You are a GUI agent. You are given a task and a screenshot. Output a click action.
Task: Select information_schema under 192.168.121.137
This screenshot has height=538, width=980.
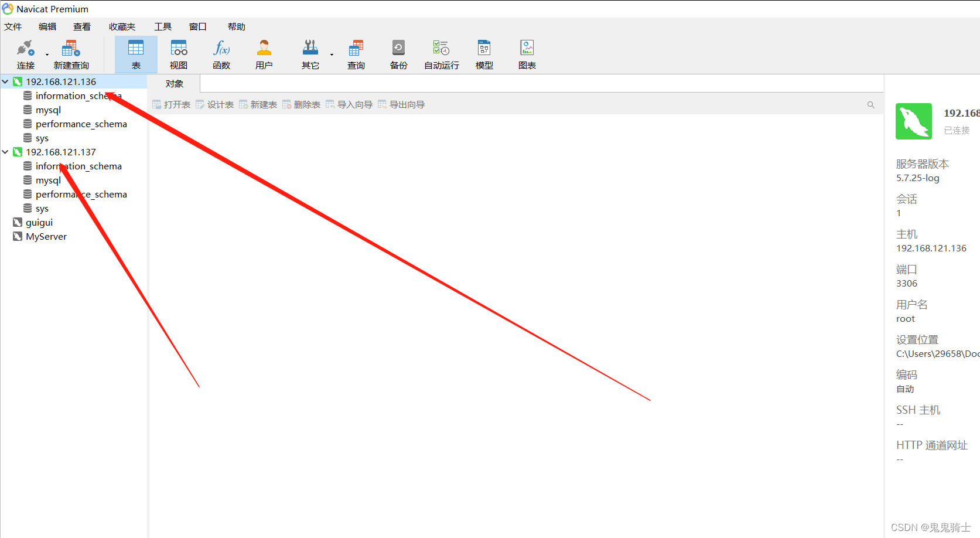pyautogui.click(x=78, y=166)
